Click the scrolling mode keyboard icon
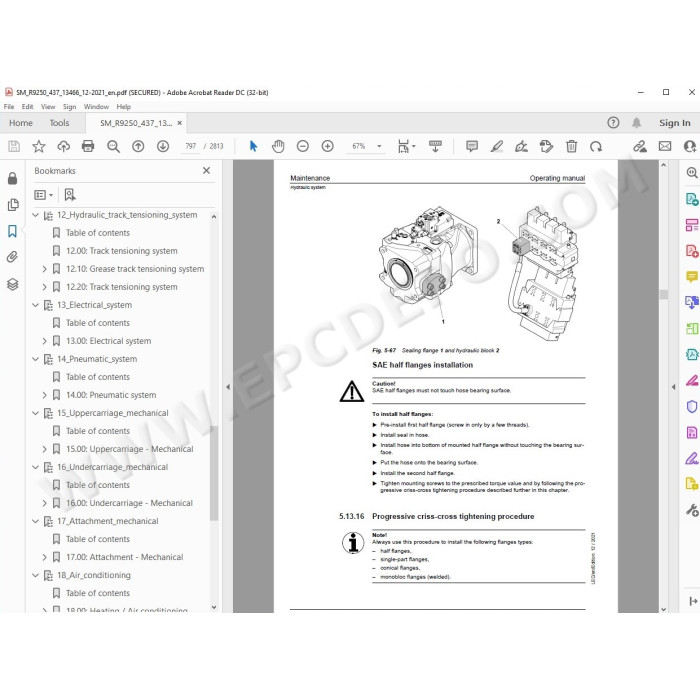 435,146
